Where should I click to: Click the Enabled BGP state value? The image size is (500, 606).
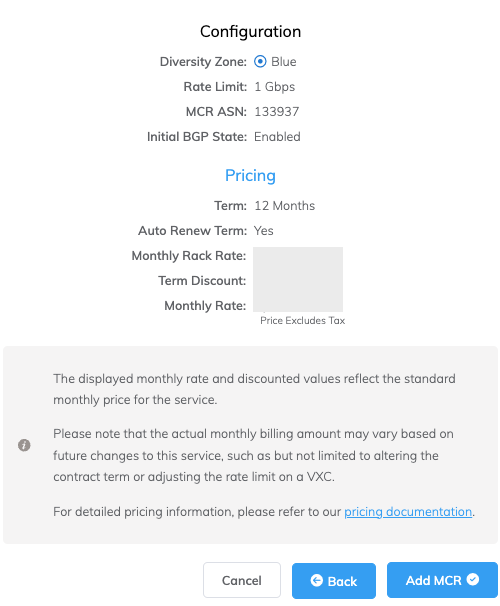tap(277, 137)
